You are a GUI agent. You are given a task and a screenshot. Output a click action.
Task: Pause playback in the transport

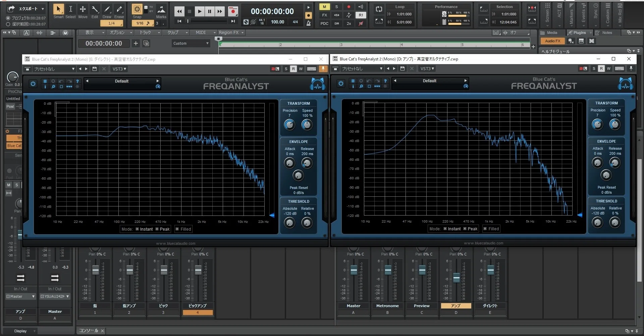coord(210,11)
